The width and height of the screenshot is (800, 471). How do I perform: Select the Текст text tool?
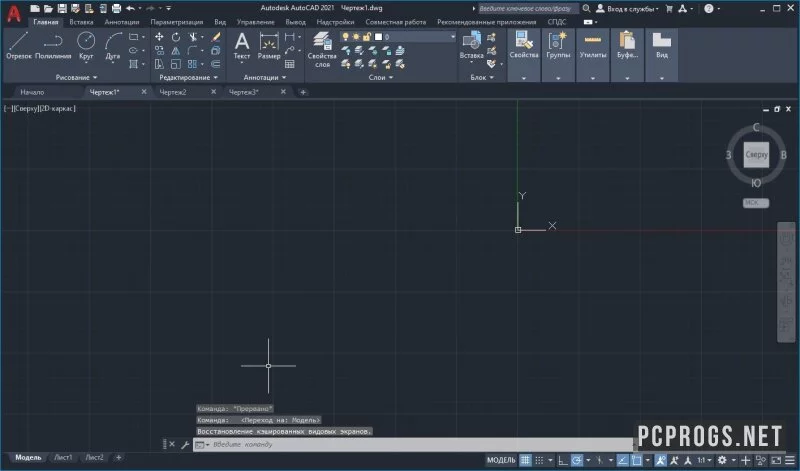tap(242, 45)
